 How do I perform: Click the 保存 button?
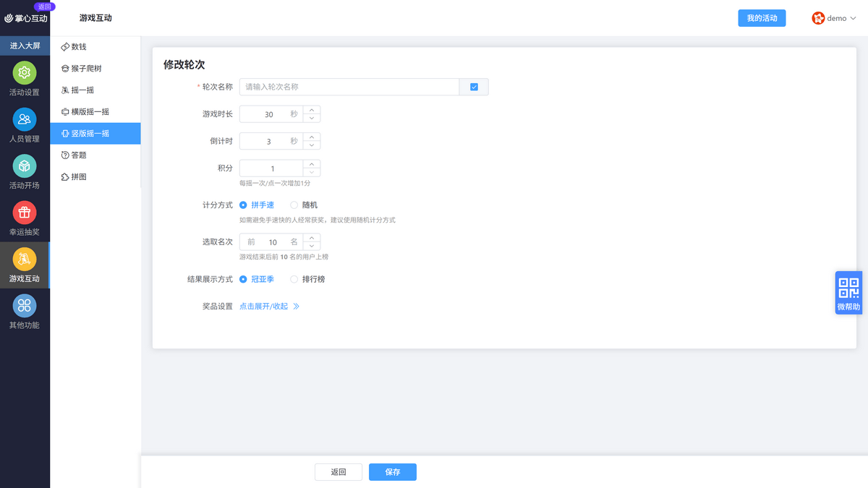point(393,472)
